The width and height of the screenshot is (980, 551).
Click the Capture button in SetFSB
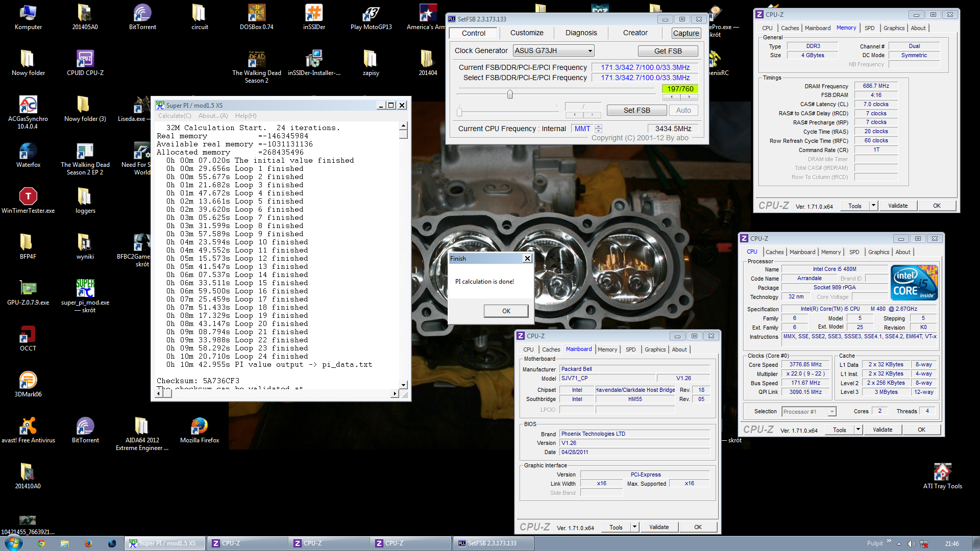pos(685,33)
